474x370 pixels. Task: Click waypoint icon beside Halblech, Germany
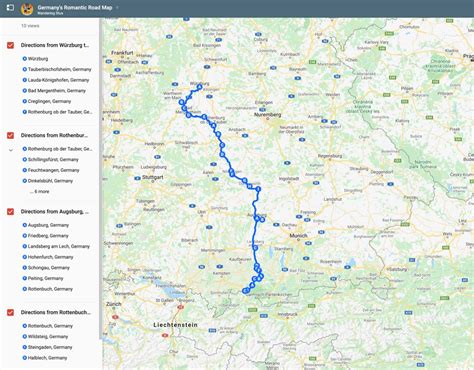[25, 358]
